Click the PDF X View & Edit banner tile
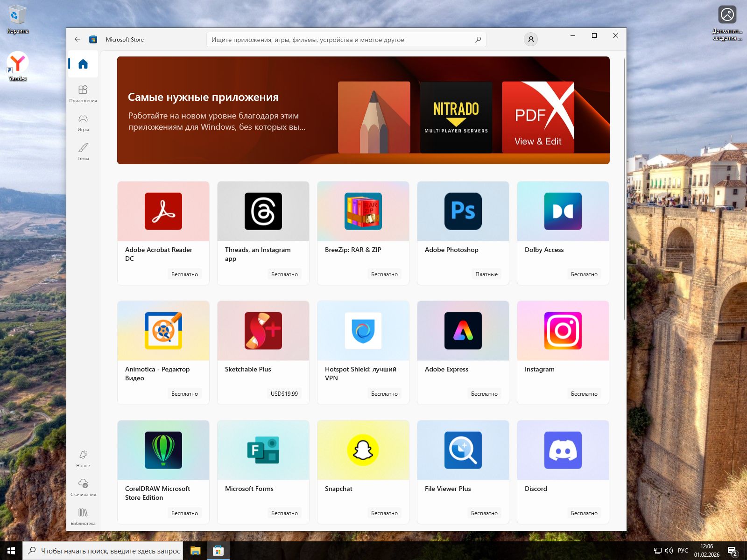 click(x=538, y=117)
